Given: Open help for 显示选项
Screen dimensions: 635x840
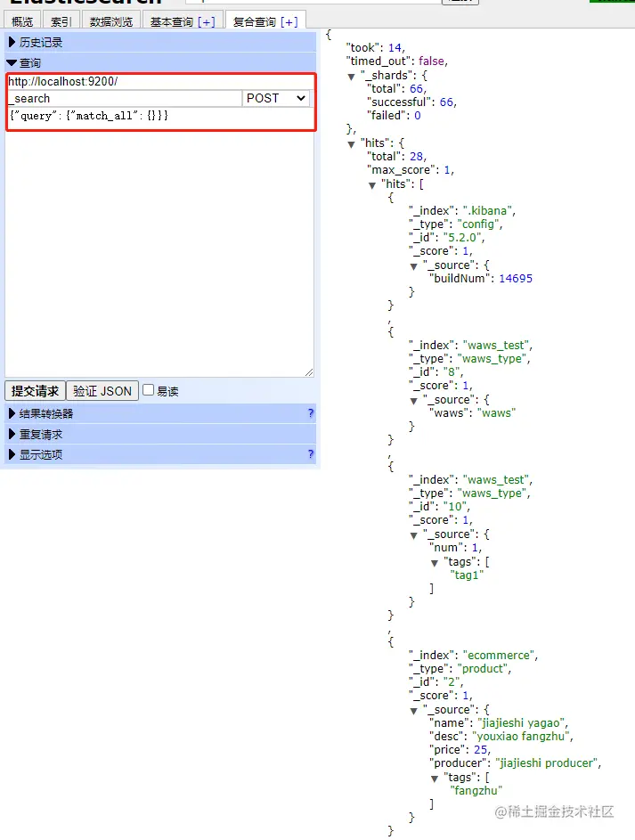Looking at the screenshot, I should tap(311, 453).
